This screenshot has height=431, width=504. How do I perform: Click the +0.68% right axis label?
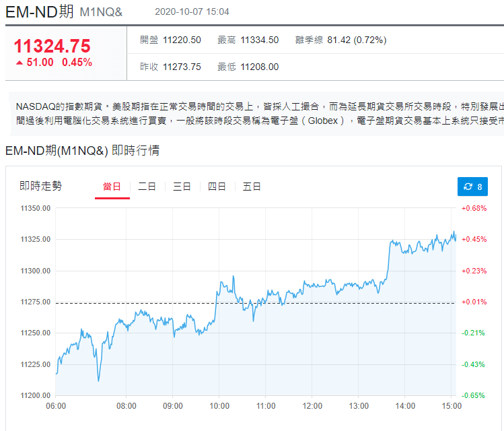point(474,208)
